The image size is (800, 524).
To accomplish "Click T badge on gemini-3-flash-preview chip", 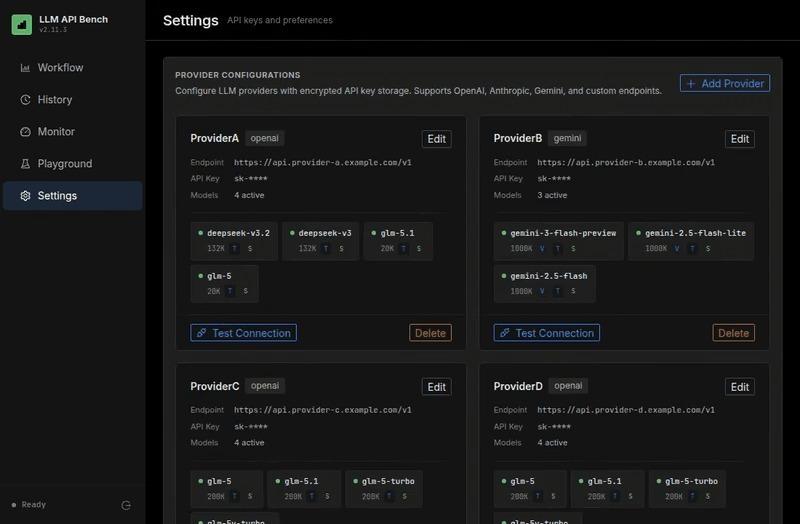I will tap(558, 248).
